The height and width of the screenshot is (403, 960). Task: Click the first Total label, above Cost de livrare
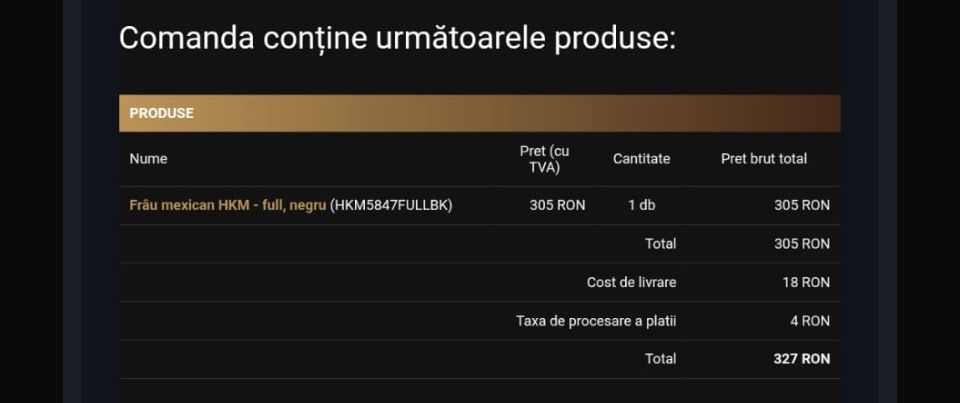tap(660, 243)
